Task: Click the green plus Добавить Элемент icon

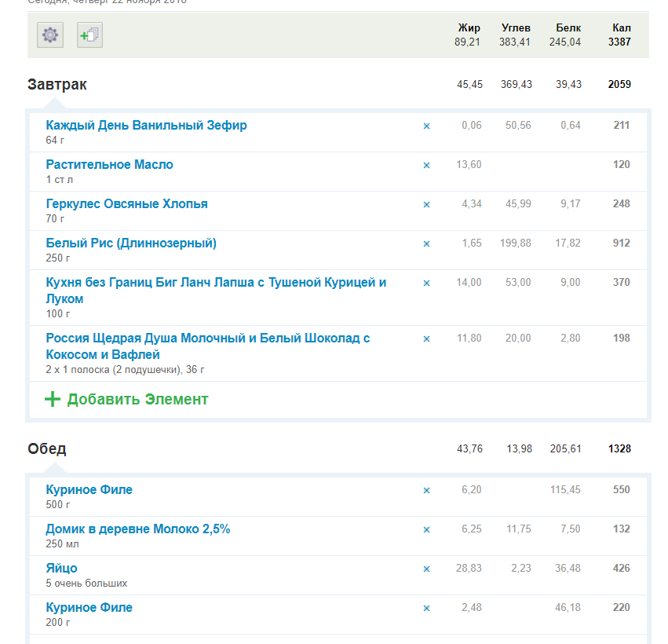Action: click(x=53, y=400)
